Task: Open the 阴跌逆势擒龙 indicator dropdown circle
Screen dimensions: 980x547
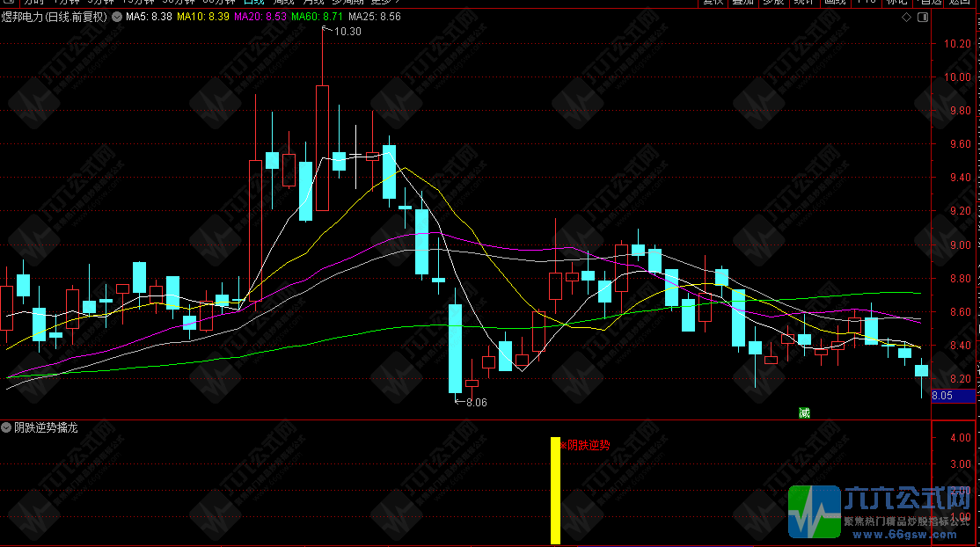Action: (x=6, y=427)
